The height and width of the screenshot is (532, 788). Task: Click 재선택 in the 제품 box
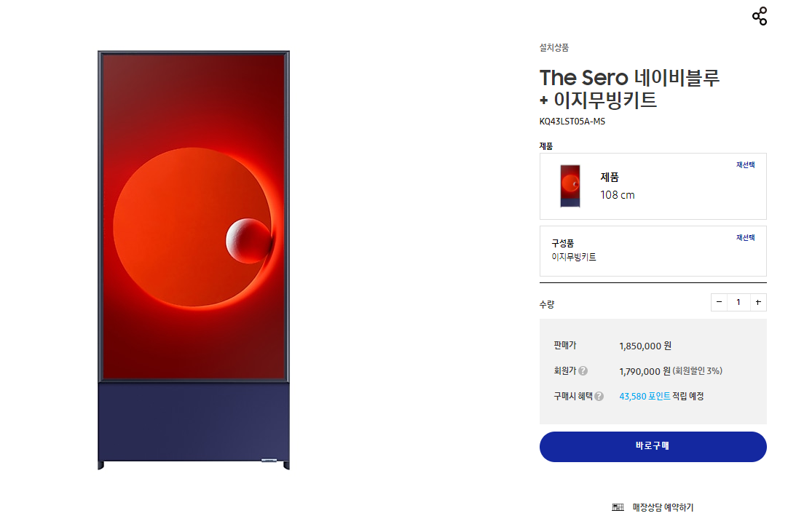click(745, 164)
